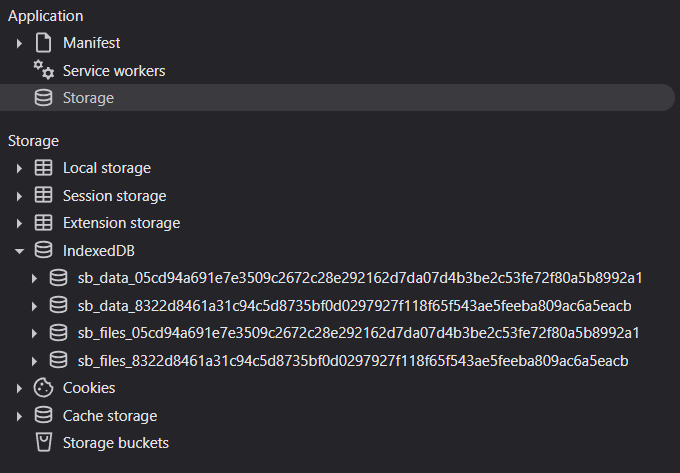Click the Manifest file icon
680x473 pixels.
click(x=43, y=43)
